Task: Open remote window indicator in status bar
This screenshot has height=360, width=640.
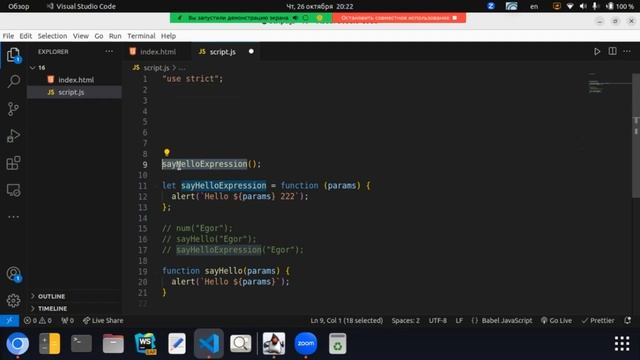Action: 9,320
